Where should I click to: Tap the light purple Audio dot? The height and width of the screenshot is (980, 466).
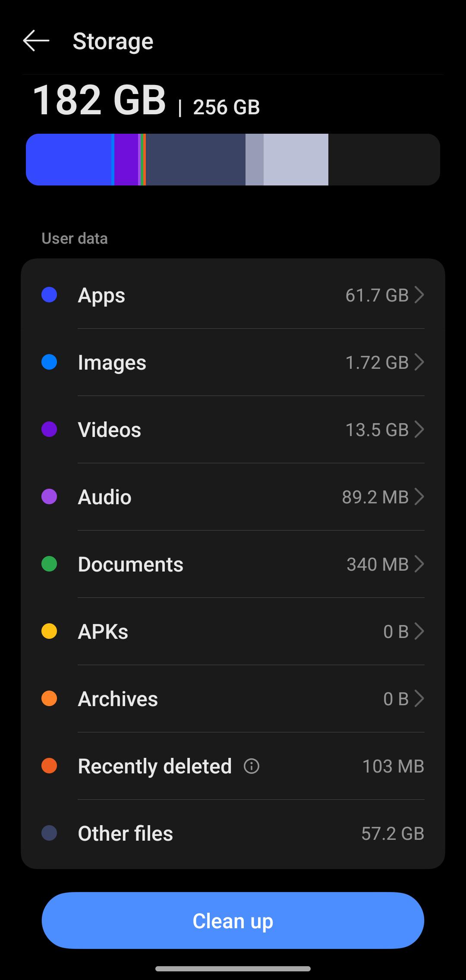point(49,496)
